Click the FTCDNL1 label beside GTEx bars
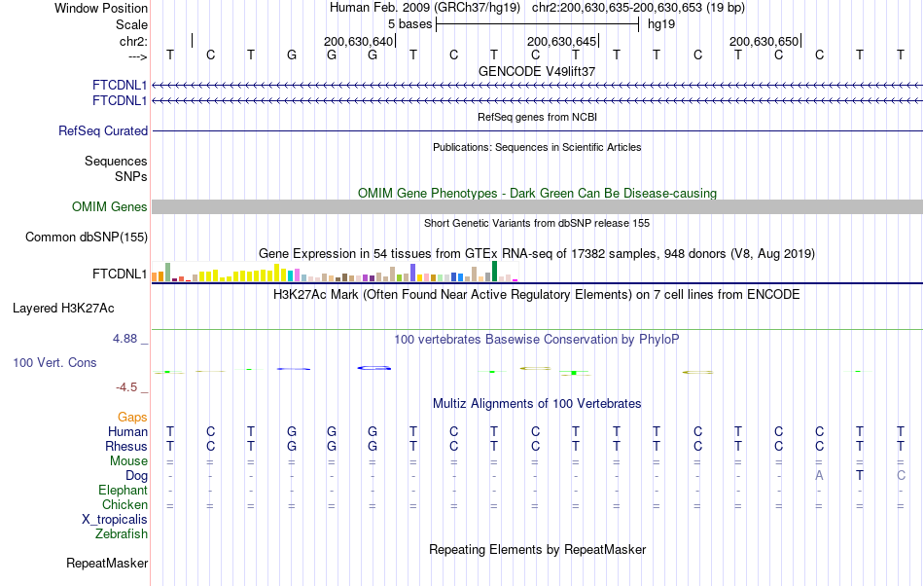 (x=120, y=275)
